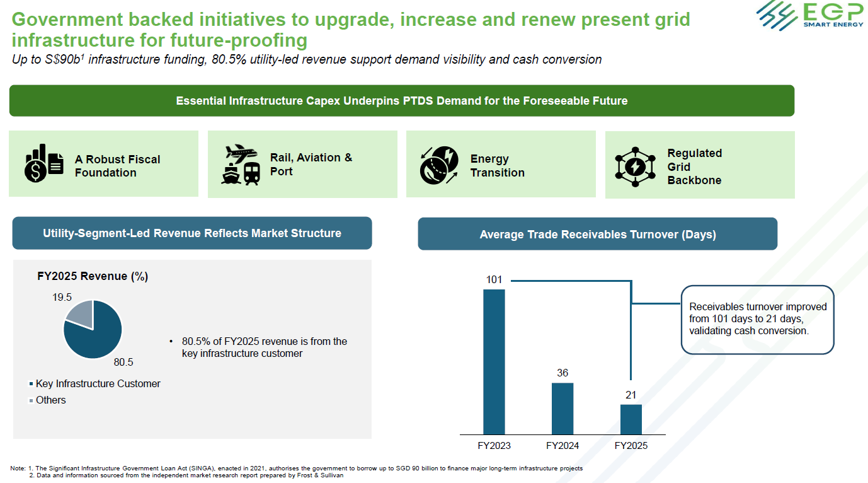This screenshot has width=868, height=483.
Task: Click the Average Trade Receivables Turnover header
Action: click(x=598, y=235)
